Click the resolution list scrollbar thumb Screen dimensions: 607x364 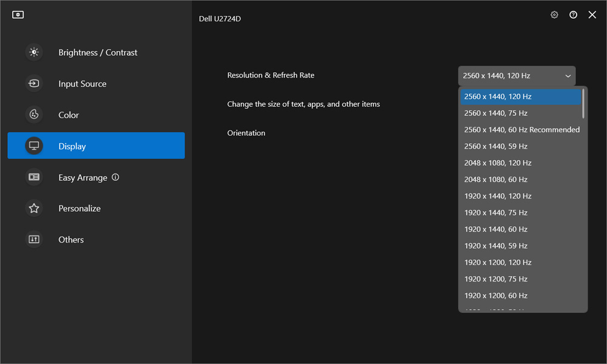pyautogui.click(x=583, y=104)
